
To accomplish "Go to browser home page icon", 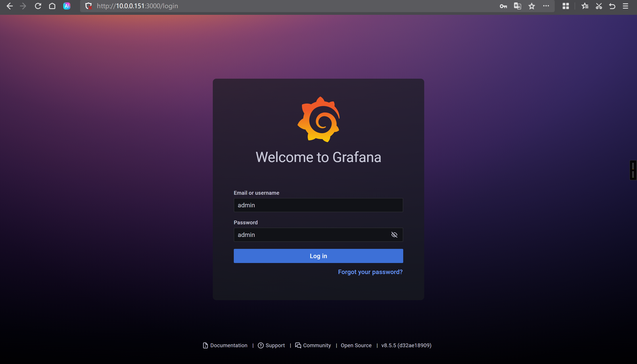I will (52, 6).
